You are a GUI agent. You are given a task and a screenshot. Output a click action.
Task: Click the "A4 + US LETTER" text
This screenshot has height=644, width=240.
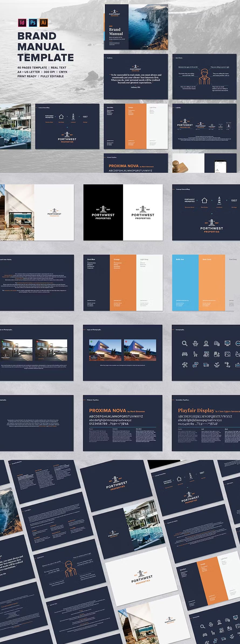click(x=29, y=72)
